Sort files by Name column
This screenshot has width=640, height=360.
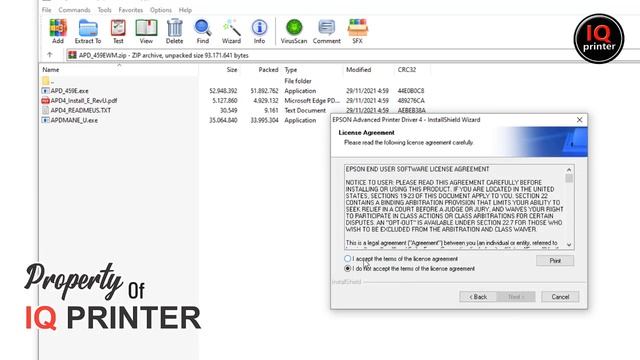[51, 70]
